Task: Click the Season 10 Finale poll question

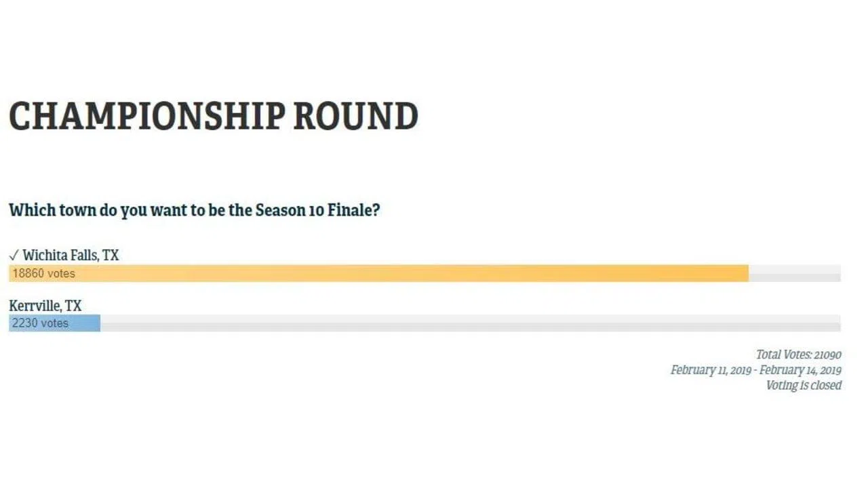Action: coord(194,209)
